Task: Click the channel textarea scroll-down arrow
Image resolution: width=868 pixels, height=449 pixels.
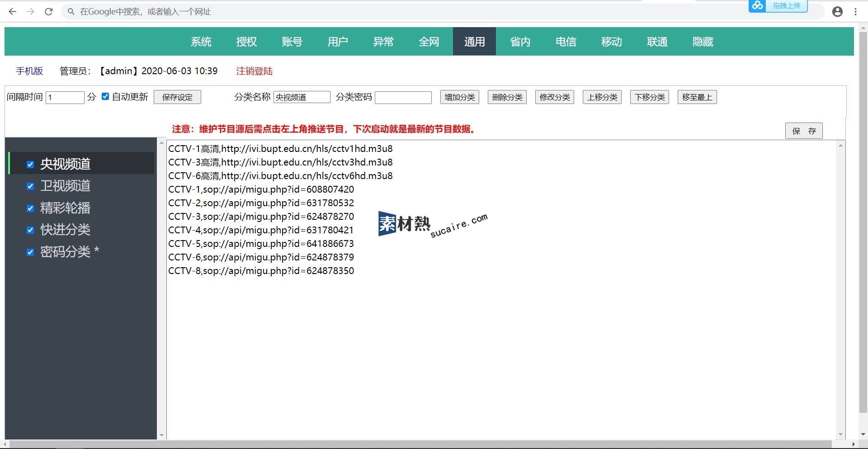Action: pyautogui.click(x=840, y=435)
